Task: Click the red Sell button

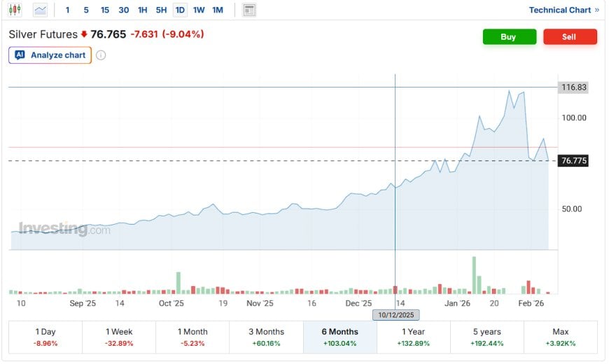Action: [x=570, y=36]
